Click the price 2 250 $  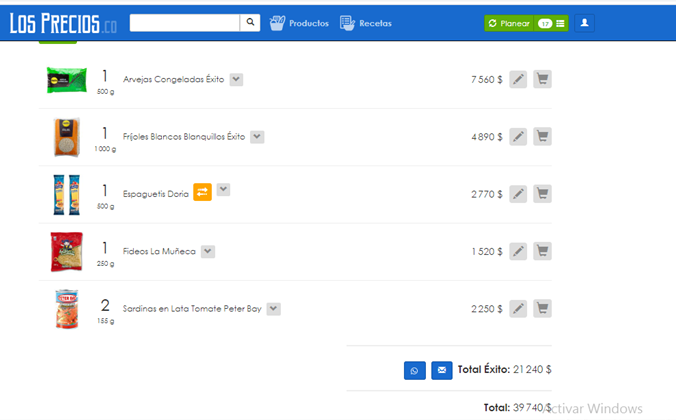(x=487, y=309)
